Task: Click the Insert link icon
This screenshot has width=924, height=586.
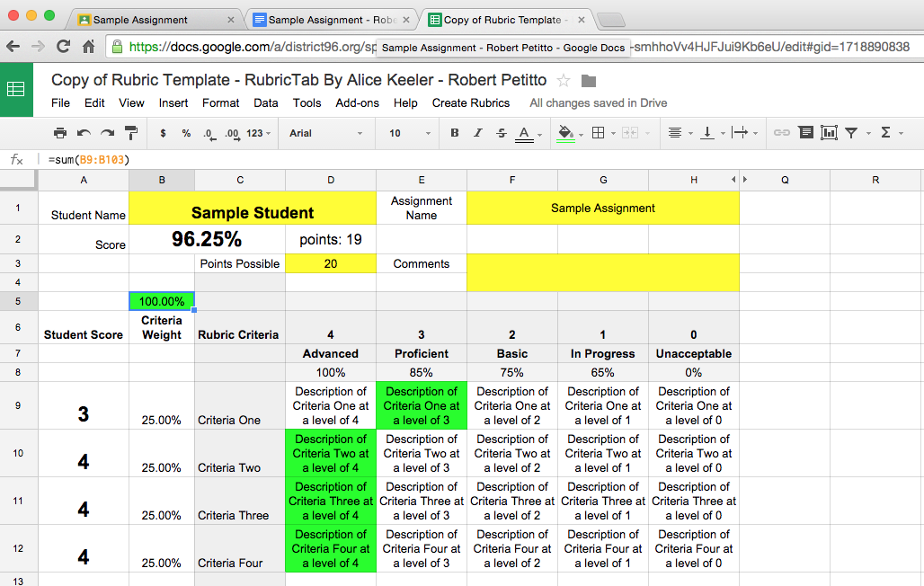Action: pyautogui.click(x=781, y=133)
